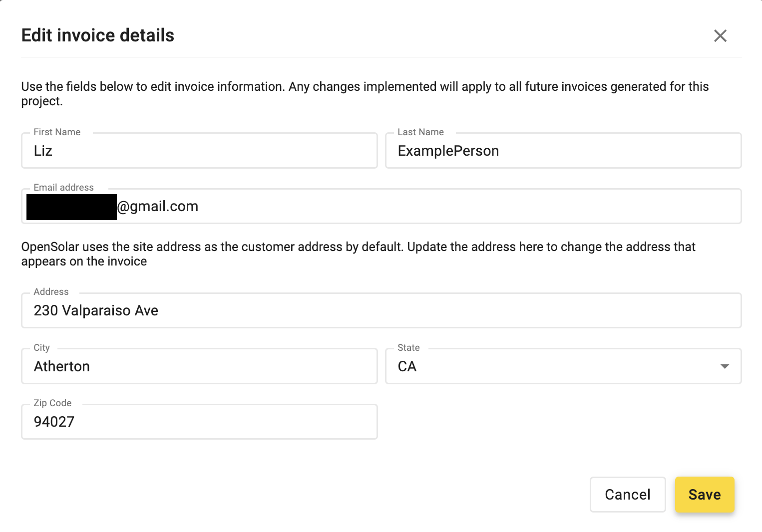
Task: Click the 'Use the fields below' instruction text
Action: (365, 94)
